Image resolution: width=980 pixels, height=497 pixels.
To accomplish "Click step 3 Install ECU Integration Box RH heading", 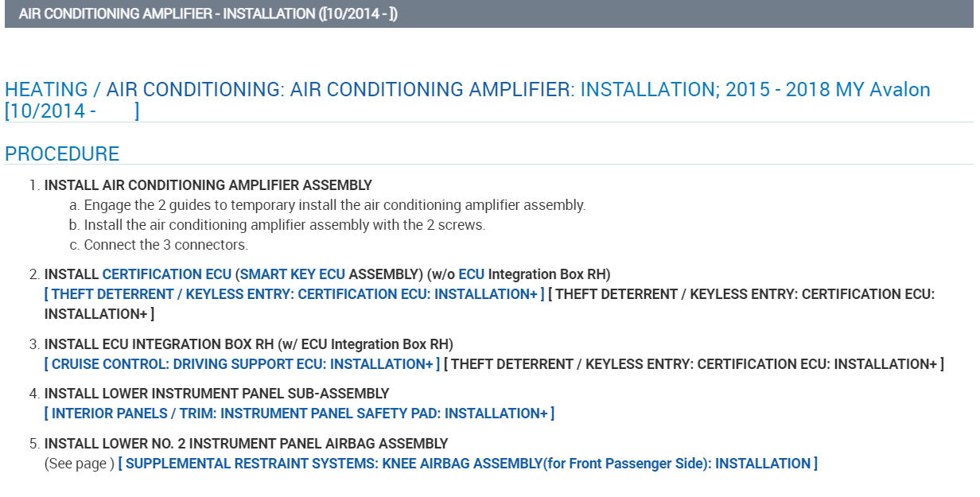I will pos(248,344).
